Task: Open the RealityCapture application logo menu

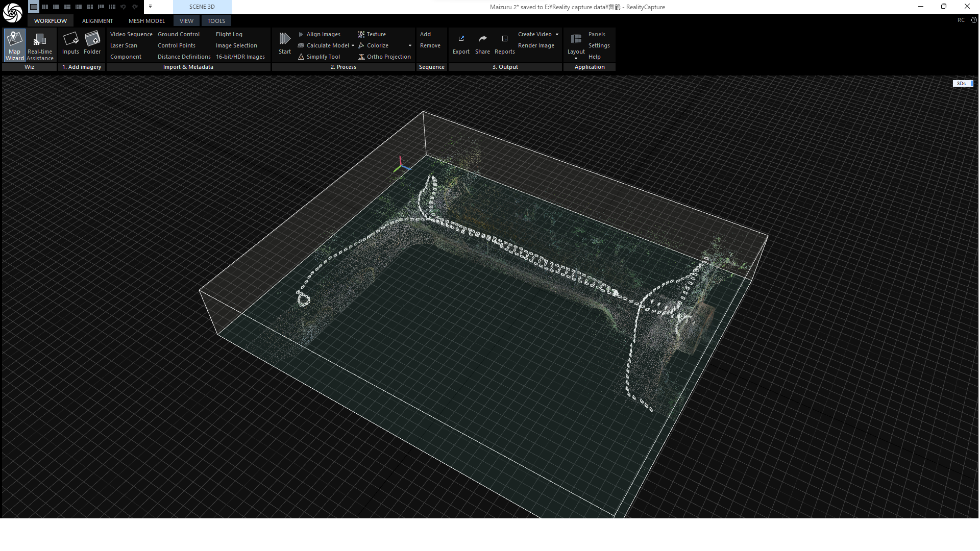Action: 12,13
